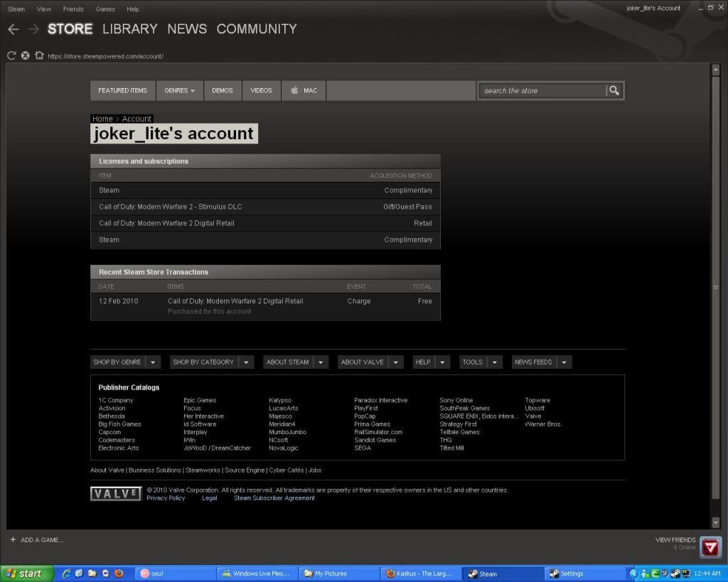The height and width of the screenshot is (582, 728).
Task: Click the store URL address bar
Action: (105, 56)
